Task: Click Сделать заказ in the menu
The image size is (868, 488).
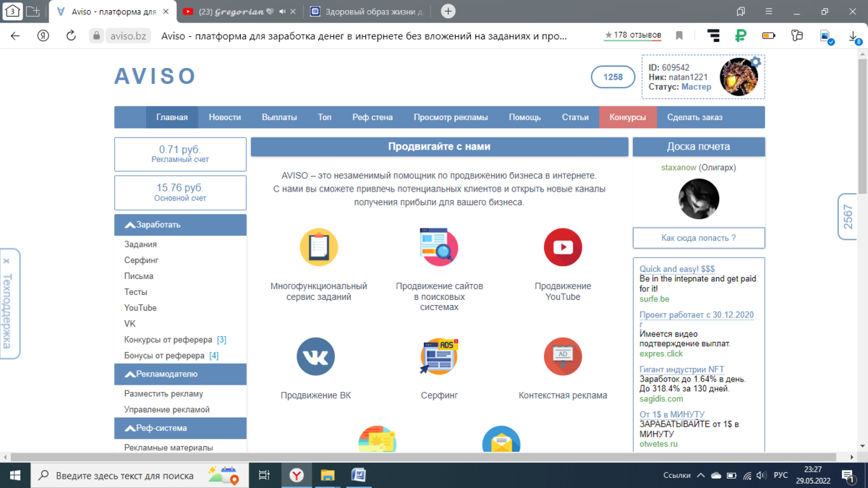Action: [x=694, y=117]
